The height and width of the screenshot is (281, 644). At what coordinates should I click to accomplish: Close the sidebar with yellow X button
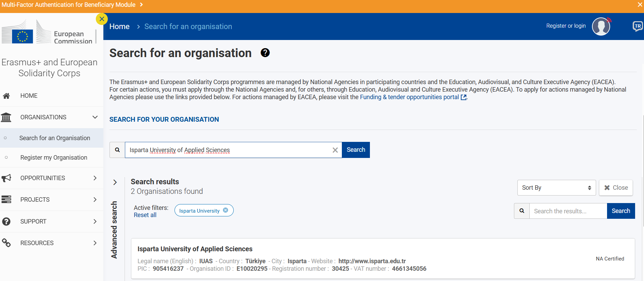pos(102,19)
